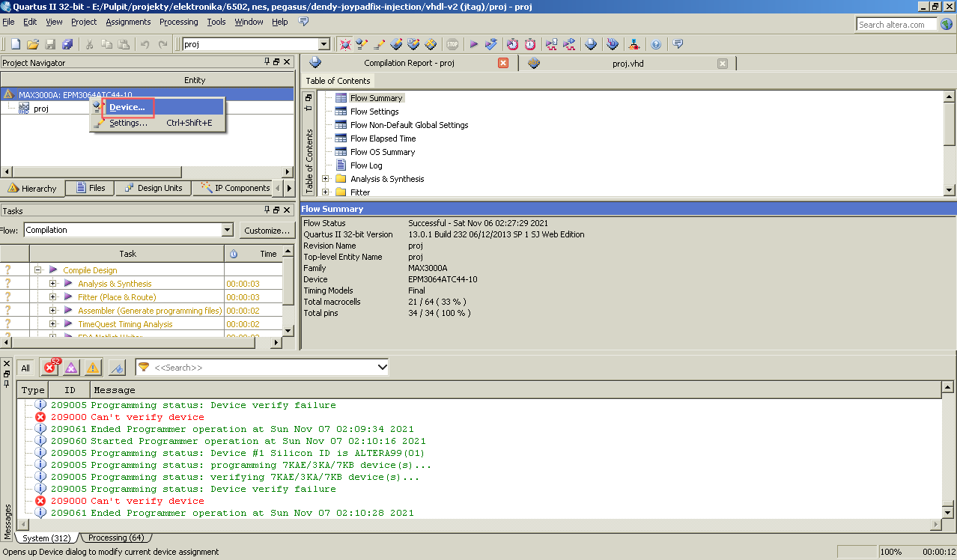957x560 pixels.
Task: Open the messages Search filter dropdown
Action: 382,368
